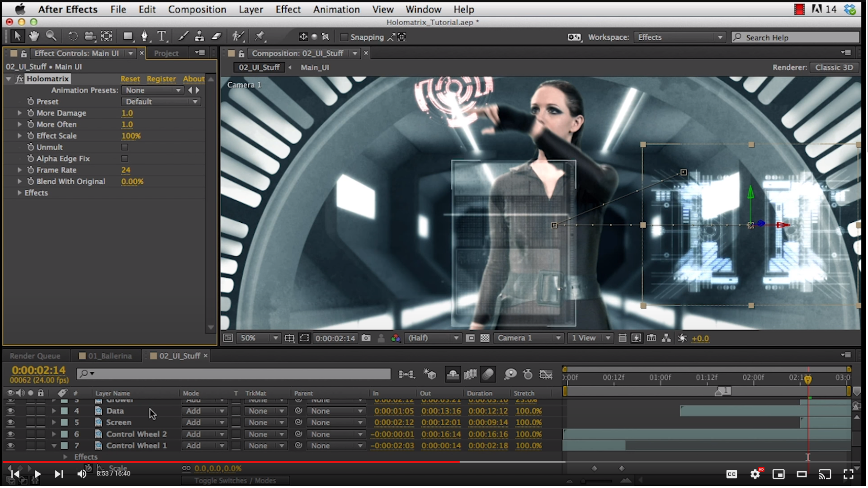Image resolution: width=868 pixels, height=488 pixels.
Task: Click Reset on Holomatrix effect
Action: click(130, 79)
